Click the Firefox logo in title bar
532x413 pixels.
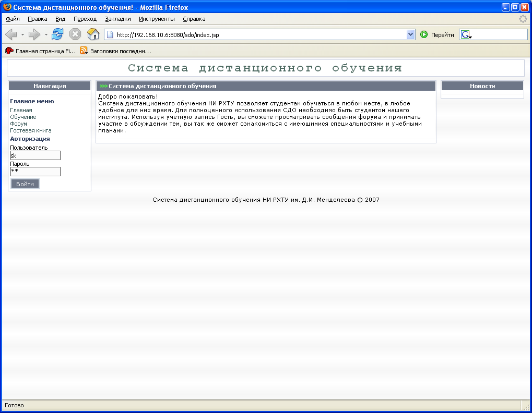(7, 7)
